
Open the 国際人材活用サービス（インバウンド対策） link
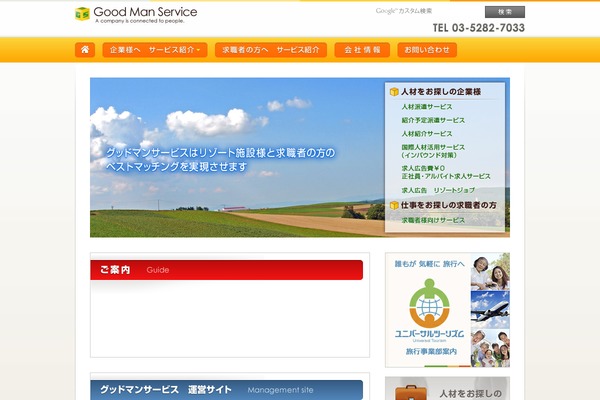pyautogui.click(x=433, y=151)
